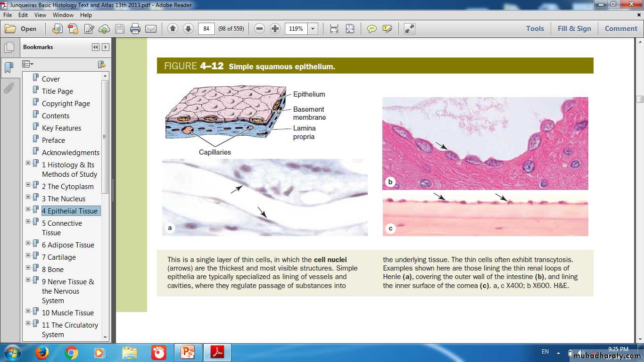Click the zoom out minus button
The width and height of the screenshot is (644, 362).
[x=259, y=29]
